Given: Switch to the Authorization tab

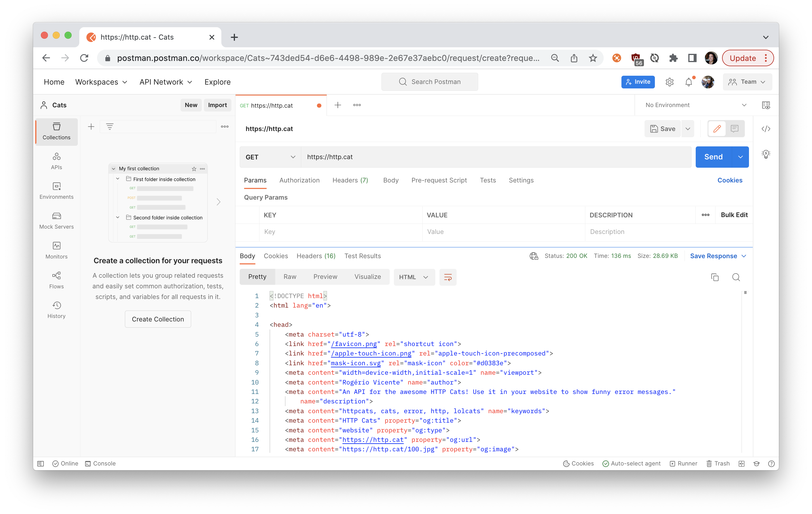Looking at the screenshot, I should [x=299, y=180].
